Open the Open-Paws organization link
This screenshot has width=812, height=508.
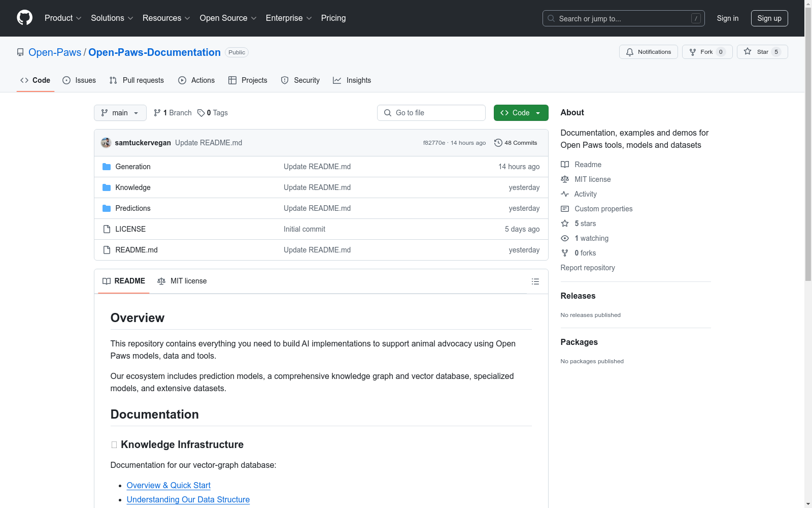(x=55, y=52)
